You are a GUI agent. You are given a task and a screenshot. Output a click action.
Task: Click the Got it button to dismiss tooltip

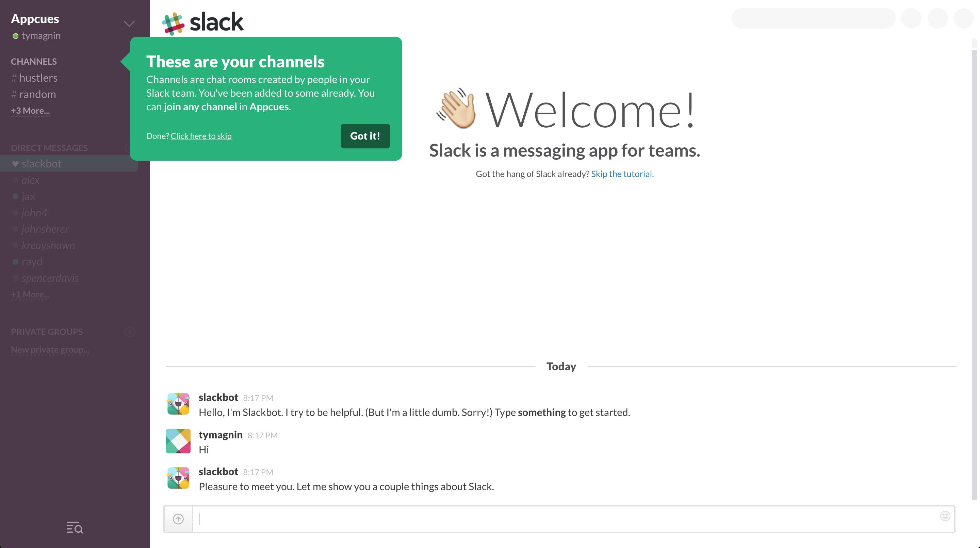tap(365, 135)
